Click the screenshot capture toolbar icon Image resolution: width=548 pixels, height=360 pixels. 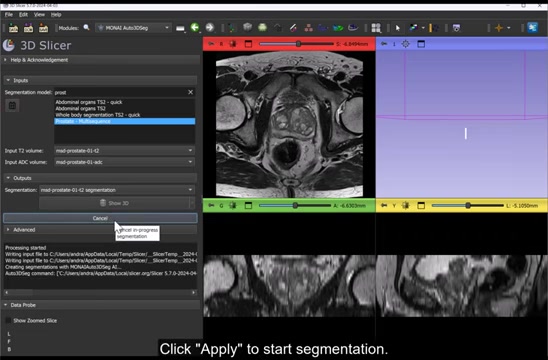click(456, 28)
